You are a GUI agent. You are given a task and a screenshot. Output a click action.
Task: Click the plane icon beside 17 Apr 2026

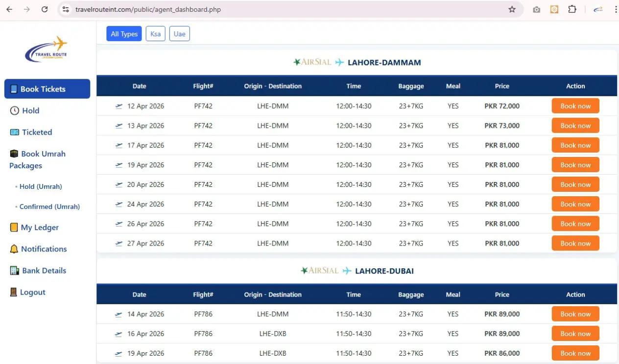[x=119, y=145]
